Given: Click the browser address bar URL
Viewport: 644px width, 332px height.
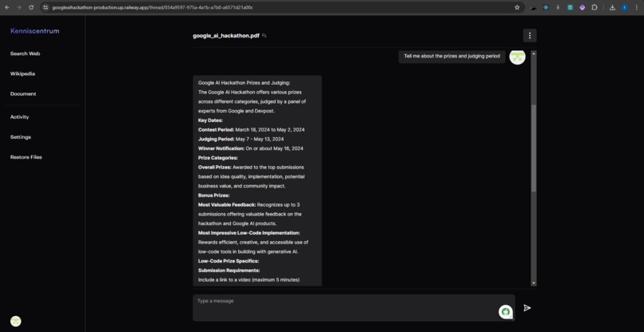Looking at the screenshot, I should [x=153, y=7].
